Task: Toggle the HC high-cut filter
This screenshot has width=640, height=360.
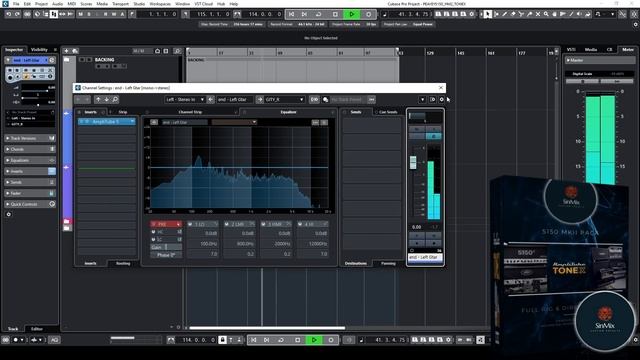Action: click(x=153, y=232)
